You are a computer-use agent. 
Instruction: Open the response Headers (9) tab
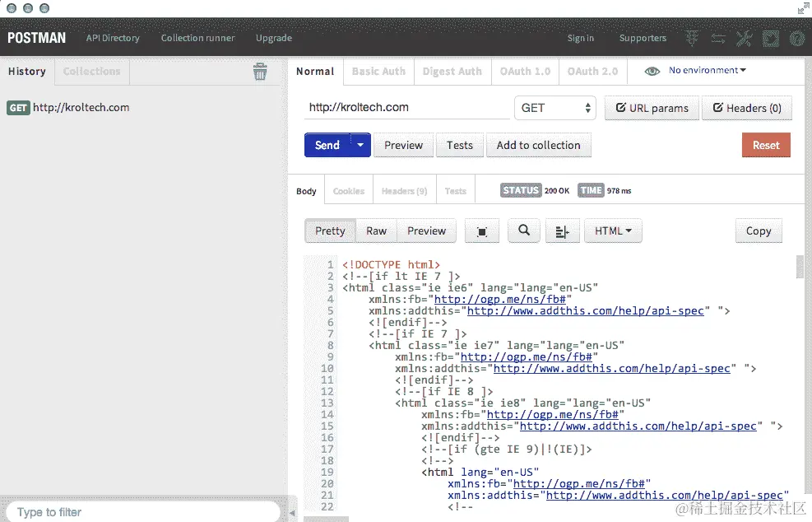[x=405, y=191]
